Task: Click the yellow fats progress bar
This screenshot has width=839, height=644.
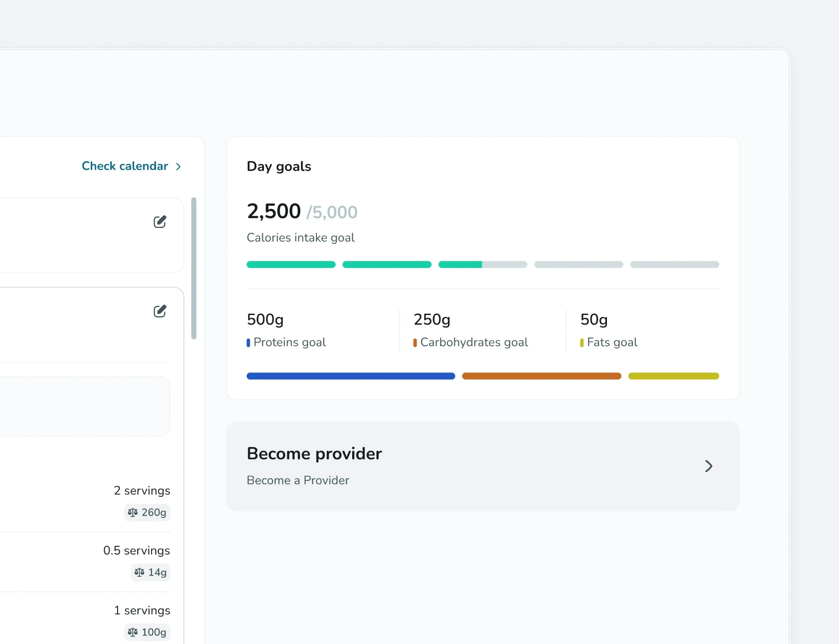Action: point(673,376)
